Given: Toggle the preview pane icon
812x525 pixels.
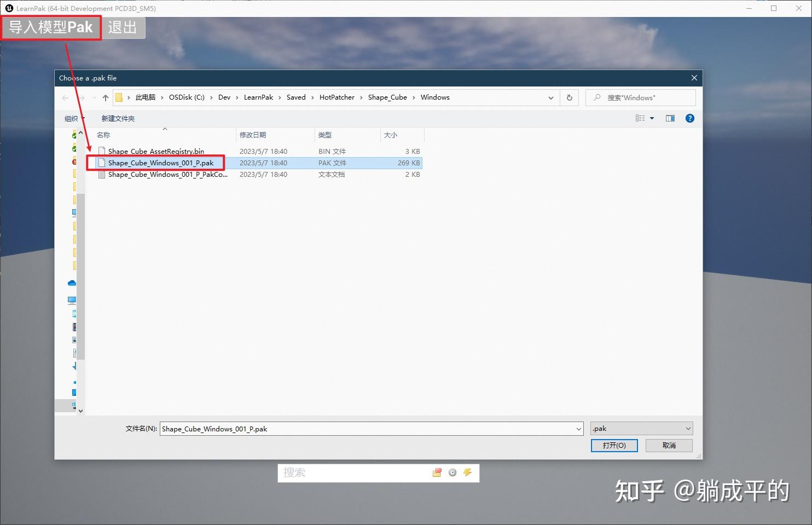Looking at the screenshot, I should click(670, 118).
